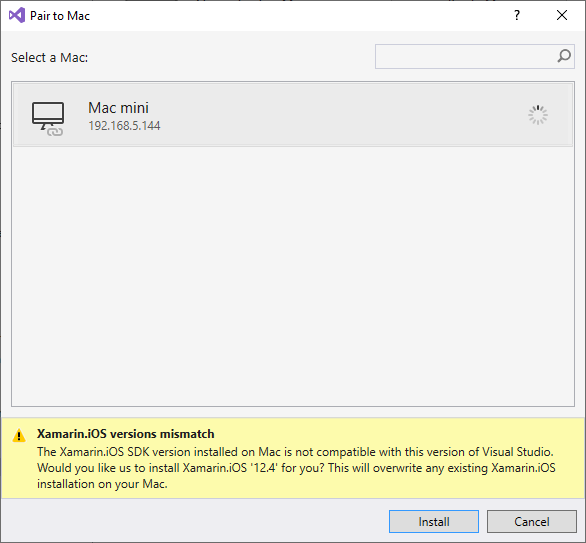Click the 192.168.5.144 IP address
Image resolution: width=586 pixels, height=543 pixels.
click(124, 126)
